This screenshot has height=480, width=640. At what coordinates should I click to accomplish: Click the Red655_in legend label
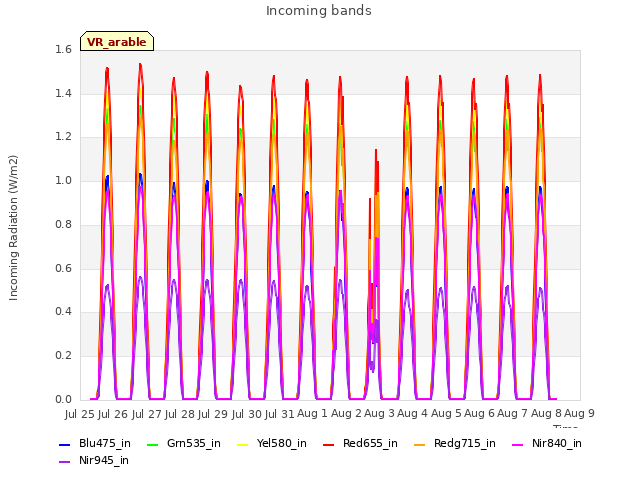[x=370, y=443]
